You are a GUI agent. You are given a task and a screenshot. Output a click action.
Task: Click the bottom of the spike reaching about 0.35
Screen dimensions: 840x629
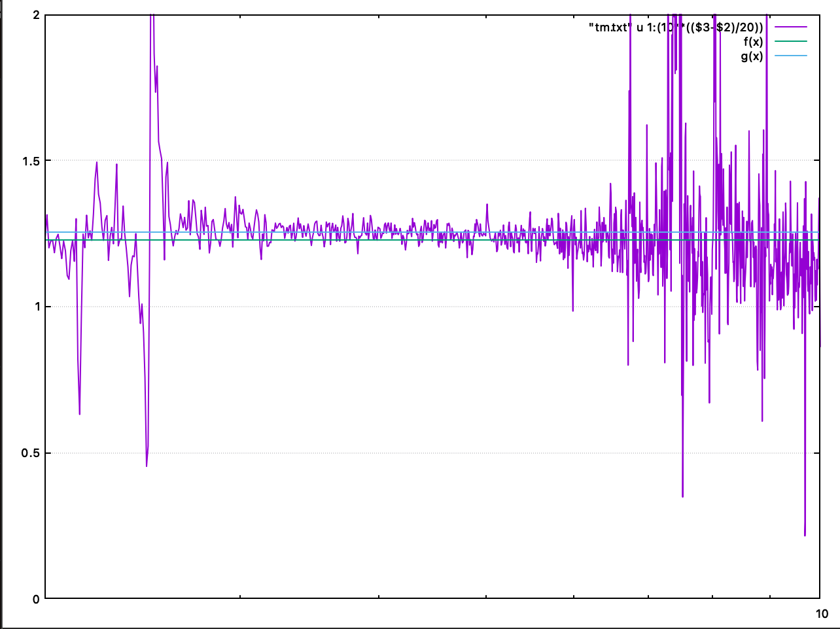click(x=682, y=496)
